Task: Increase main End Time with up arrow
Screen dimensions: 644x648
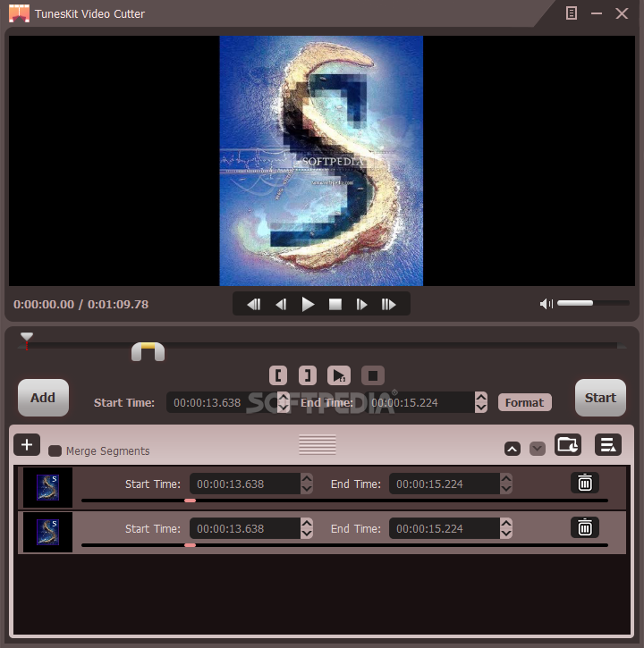Action: pyautogui.click(x=481, y=398)
